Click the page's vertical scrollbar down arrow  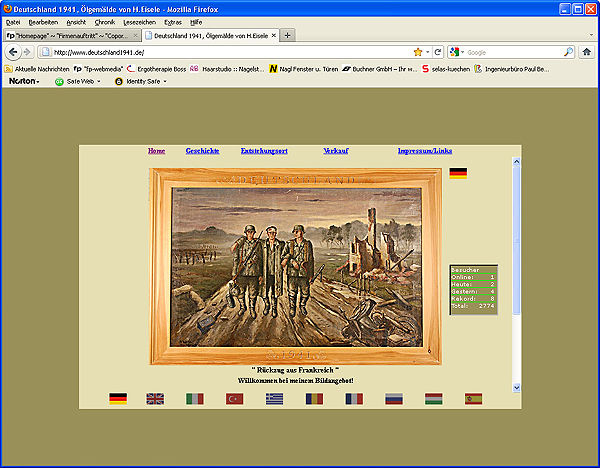point(517,387)
